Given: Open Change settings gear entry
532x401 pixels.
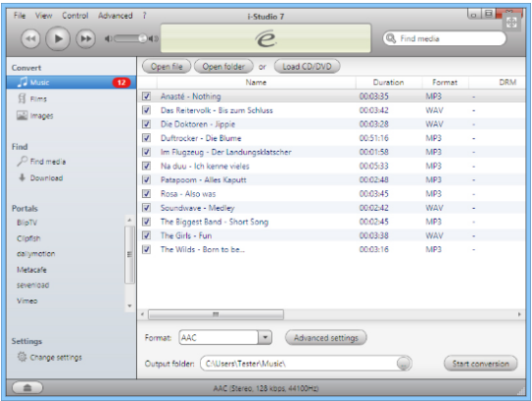Looking at the screenshot, I should (49, 358).
